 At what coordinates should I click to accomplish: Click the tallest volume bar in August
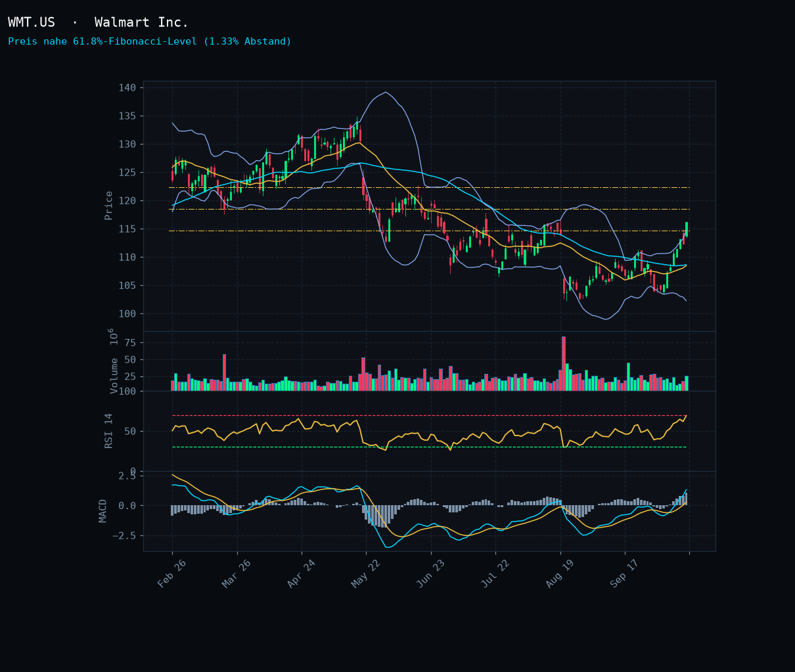click(x=564, y=364)
